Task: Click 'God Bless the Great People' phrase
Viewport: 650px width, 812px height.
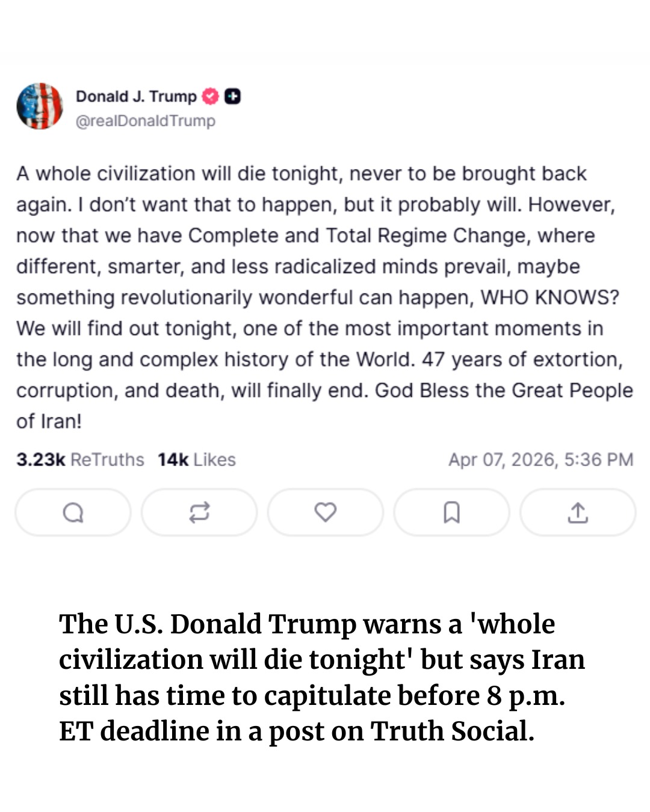Action: 503,390
